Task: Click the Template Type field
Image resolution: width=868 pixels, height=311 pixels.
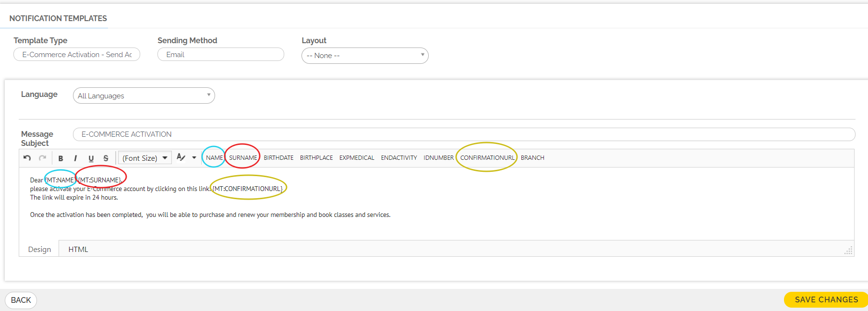Action: (77, 54)
